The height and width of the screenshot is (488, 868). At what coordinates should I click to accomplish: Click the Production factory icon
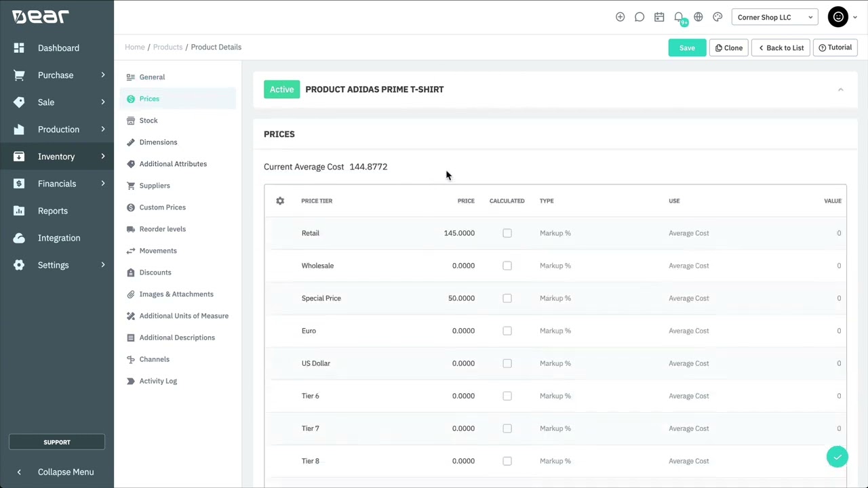[x=19, y=129]
